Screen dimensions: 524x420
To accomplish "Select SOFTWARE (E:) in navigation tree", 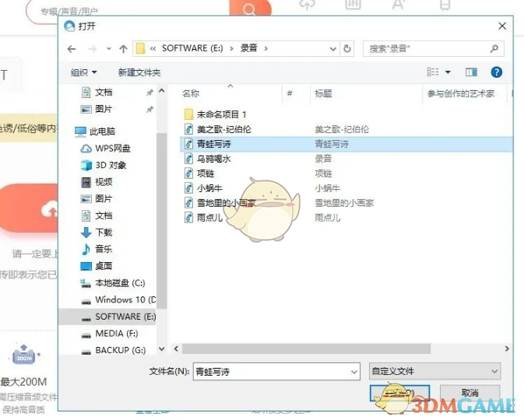I will [x=125, y=317].
